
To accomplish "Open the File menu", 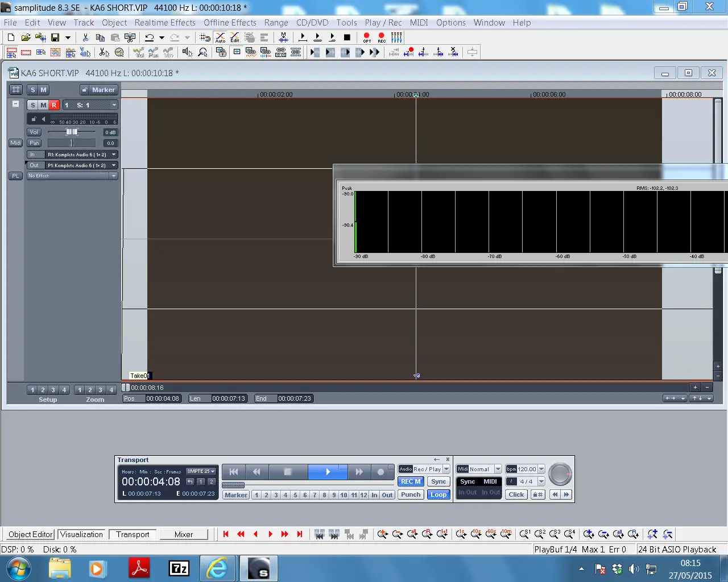I will 10,23.
